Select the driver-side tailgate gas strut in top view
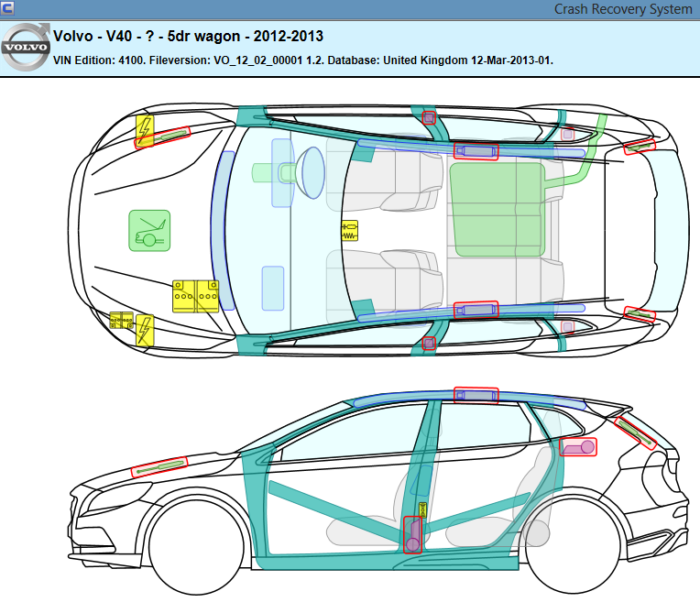The image size is (700, 602). point(640,147)
